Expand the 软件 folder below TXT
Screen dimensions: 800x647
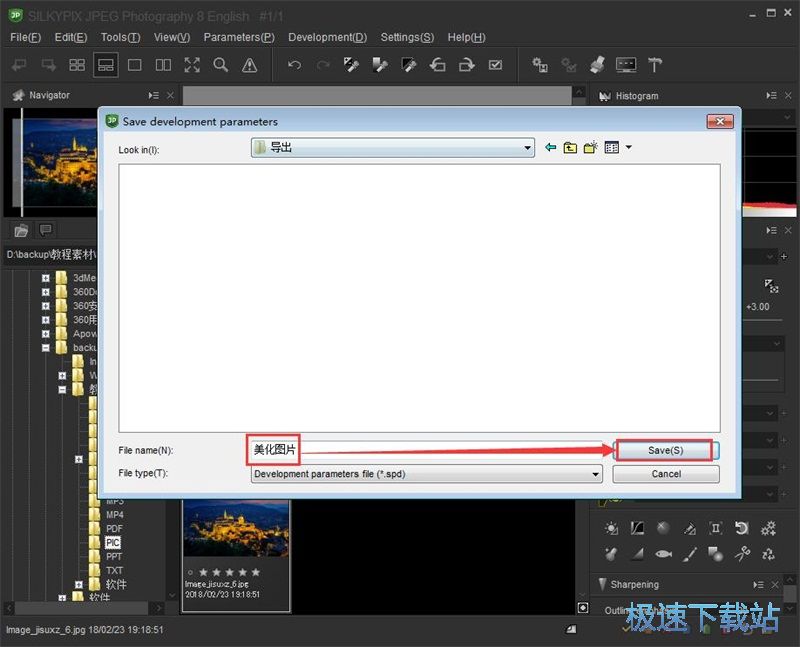[79, 585]
